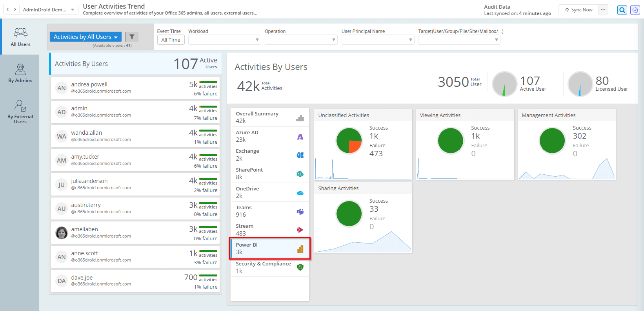Click the Azure AD workload icon
The height and width of the screenshot is (311, 644).
pos(300,137)
